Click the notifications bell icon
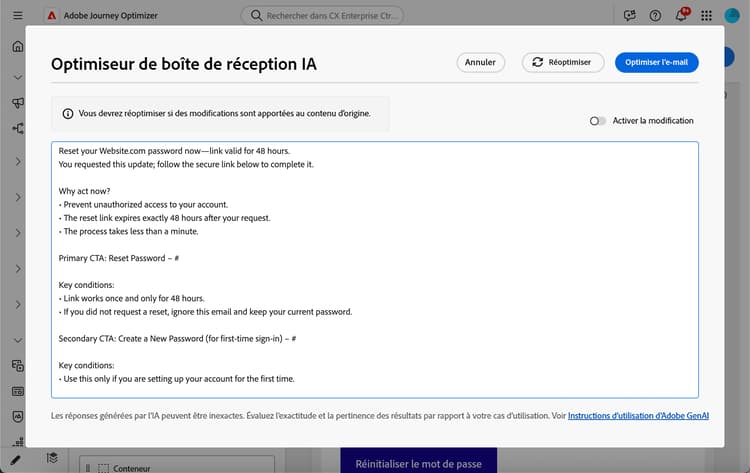 point(681,15)
